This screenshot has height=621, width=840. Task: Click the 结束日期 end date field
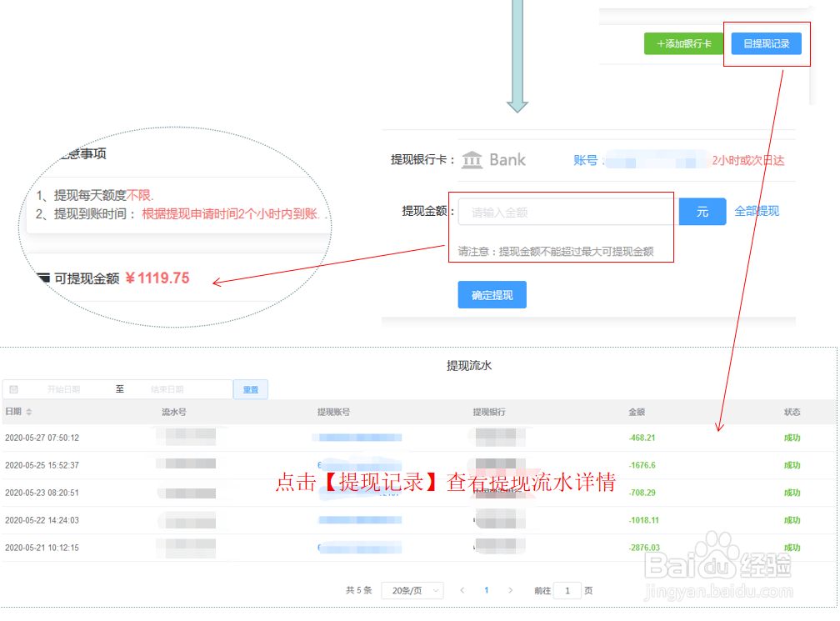click(167, 388)
